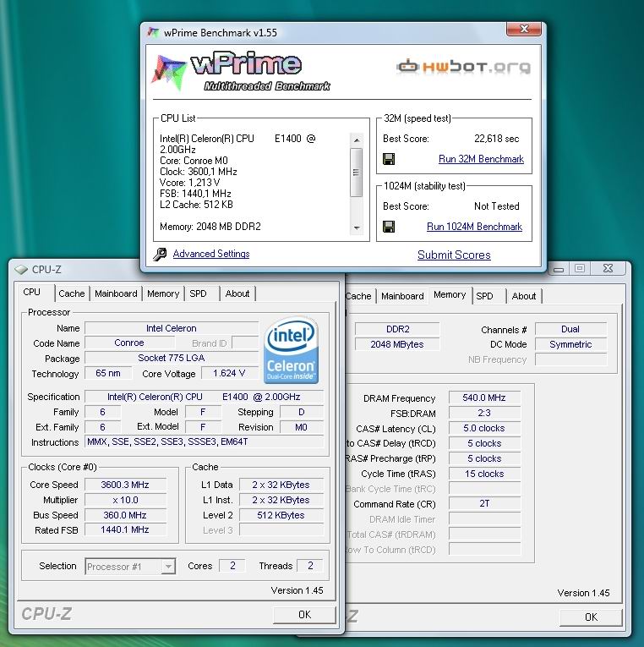
Task: Open Advanced Settings link
Action: coord(211,254)
